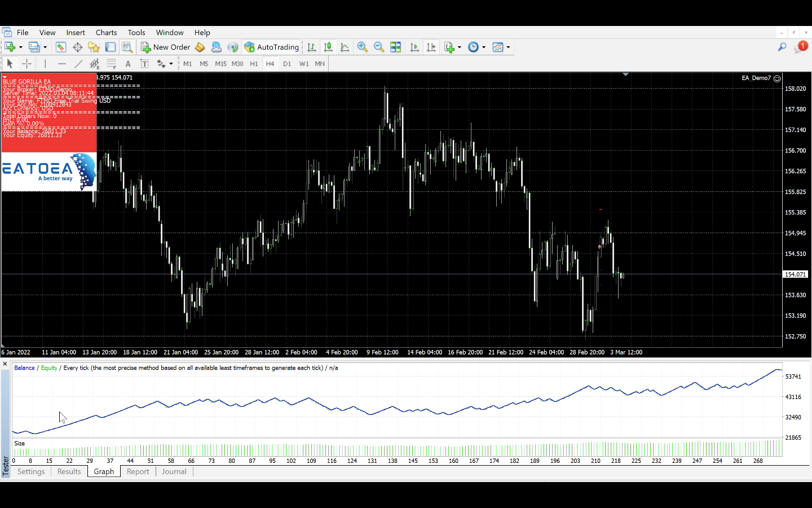Open the Charts menu
The width and height of the screenshot is (812, 508).
(x=106, y=33)
